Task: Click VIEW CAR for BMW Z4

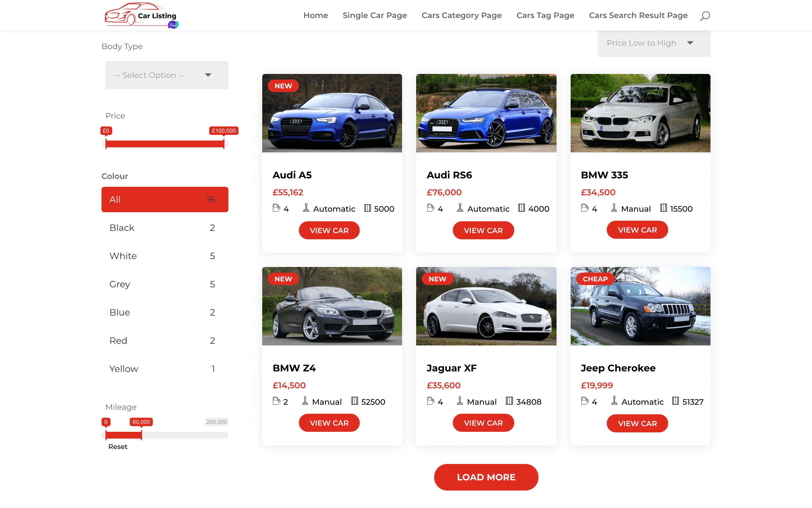Action: tap(329, 423)
